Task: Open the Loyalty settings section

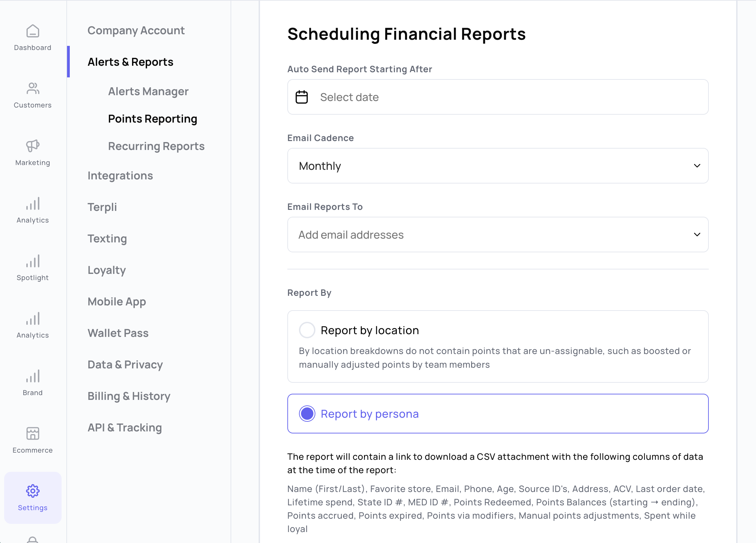Action: (107, 270)
